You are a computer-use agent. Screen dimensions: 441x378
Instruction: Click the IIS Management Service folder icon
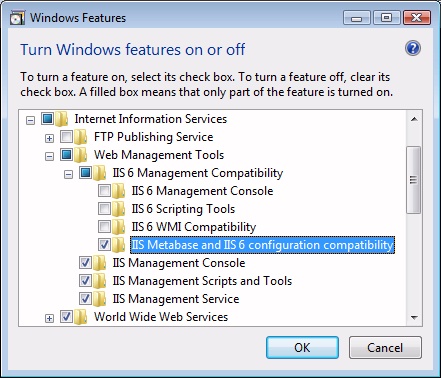[x=99, y=299]
